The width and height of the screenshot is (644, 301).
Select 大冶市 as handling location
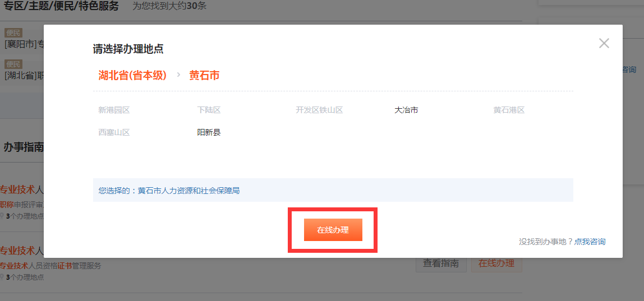(x=406, y=110)
